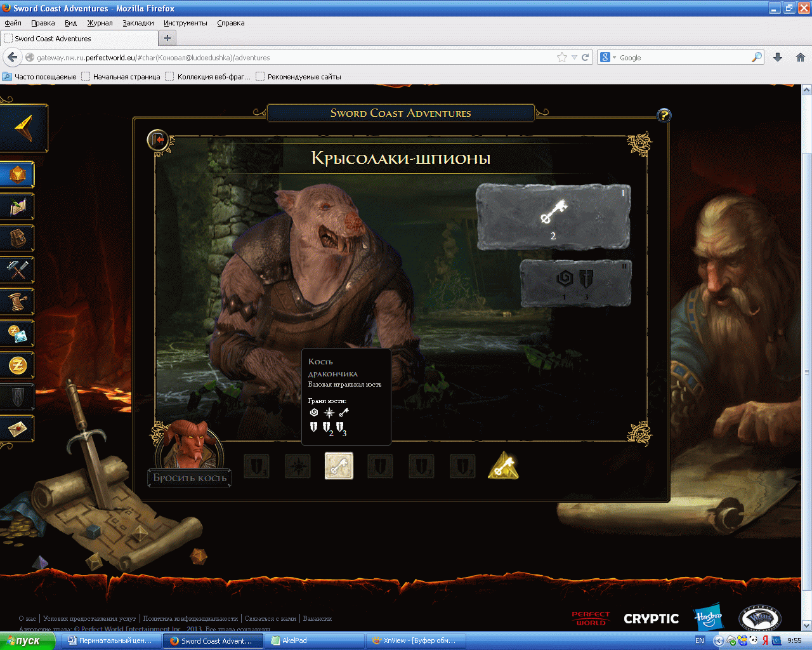Open the Журнал menu
The width and height of the screenshot is (812, 650).
pos(100,23)
